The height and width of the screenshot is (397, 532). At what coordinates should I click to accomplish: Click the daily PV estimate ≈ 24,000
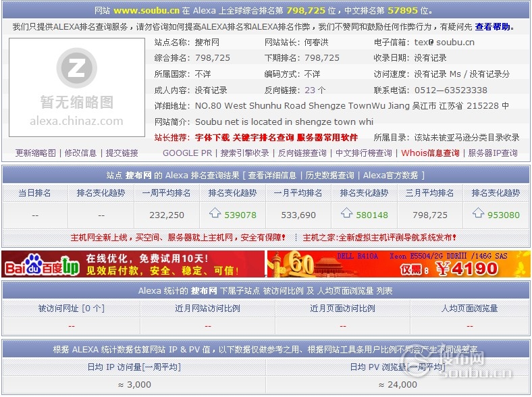[398, 385]
